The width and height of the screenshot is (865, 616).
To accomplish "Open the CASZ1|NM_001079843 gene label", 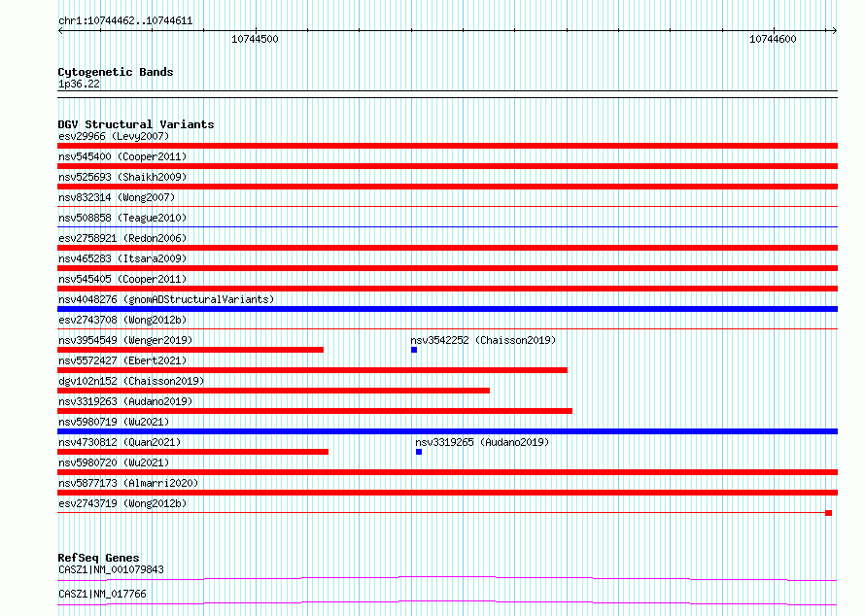I will pos(111,569).
